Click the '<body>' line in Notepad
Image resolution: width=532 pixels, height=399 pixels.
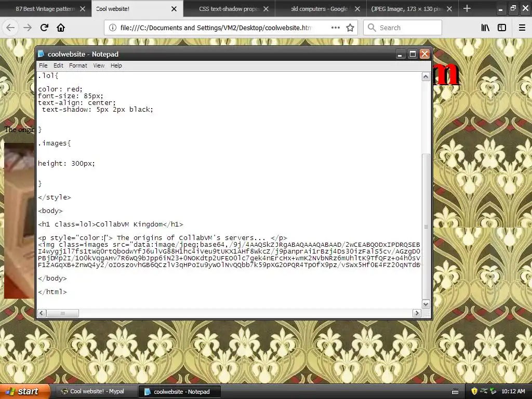(50, 211)
